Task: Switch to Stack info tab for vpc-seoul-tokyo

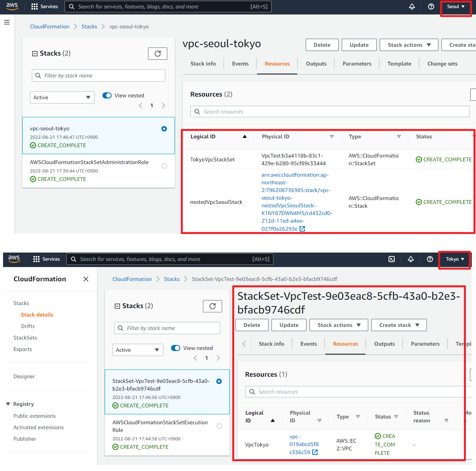Action: 203,64
